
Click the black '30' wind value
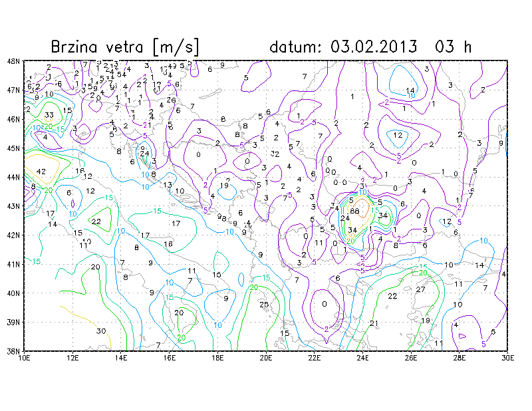[x=101, y=331]
